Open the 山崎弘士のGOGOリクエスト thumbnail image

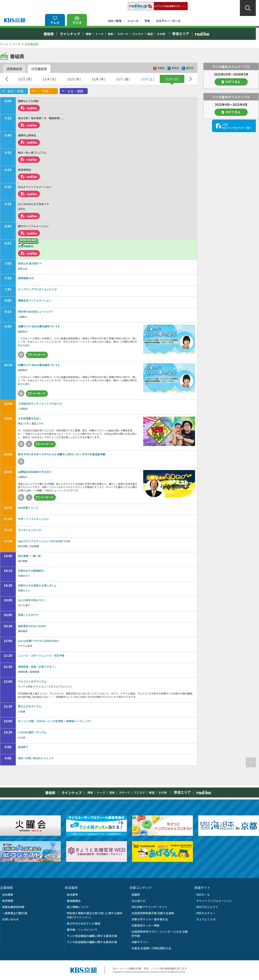169,484
